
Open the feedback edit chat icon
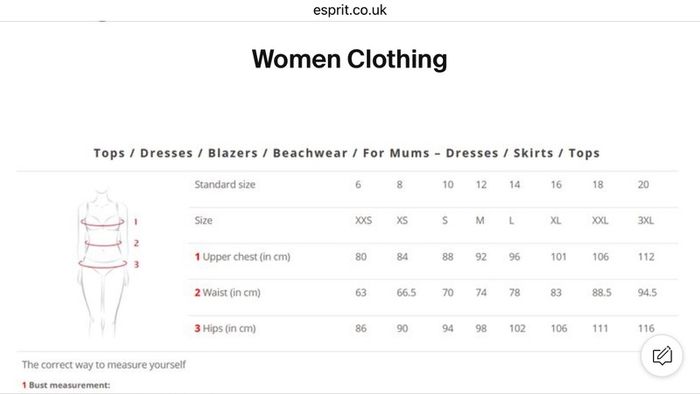click(x=662, y=356)
